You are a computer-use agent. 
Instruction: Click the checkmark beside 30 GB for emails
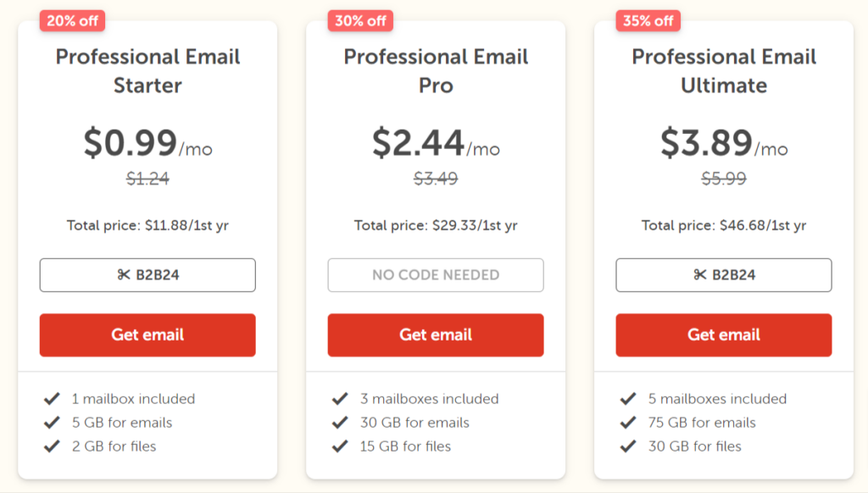[x=338, y=421]
